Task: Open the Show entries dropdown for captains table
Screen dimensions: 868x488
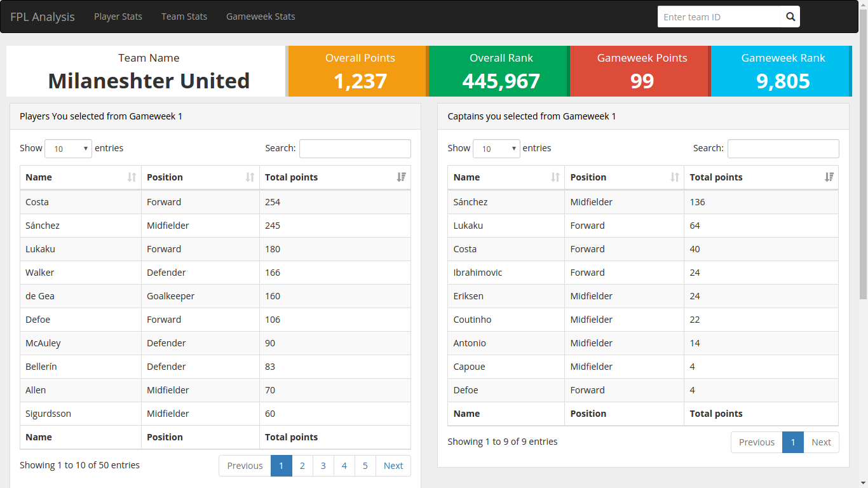Action: (x=496, y=148)
